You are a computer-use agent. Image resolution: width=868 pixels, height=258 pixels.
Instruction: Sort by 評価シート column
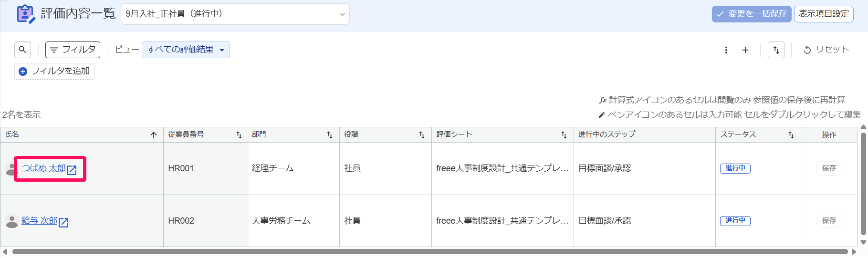coord(564,135)
